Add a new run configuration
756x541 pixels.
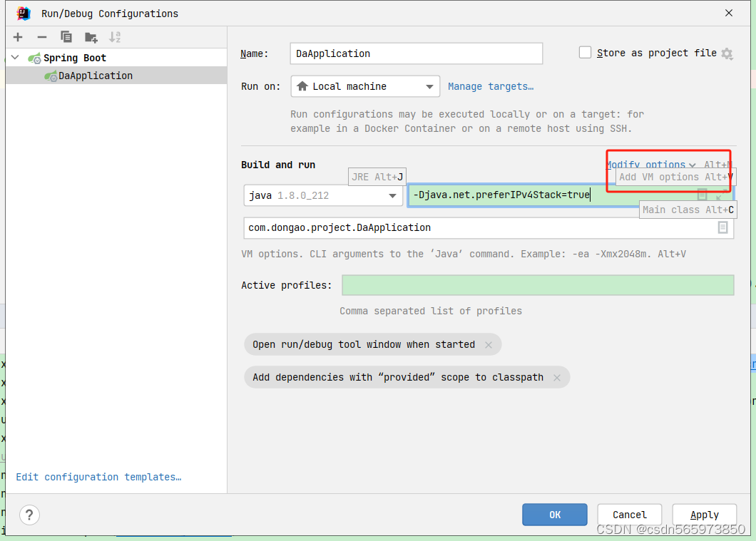tap(17, 36)
